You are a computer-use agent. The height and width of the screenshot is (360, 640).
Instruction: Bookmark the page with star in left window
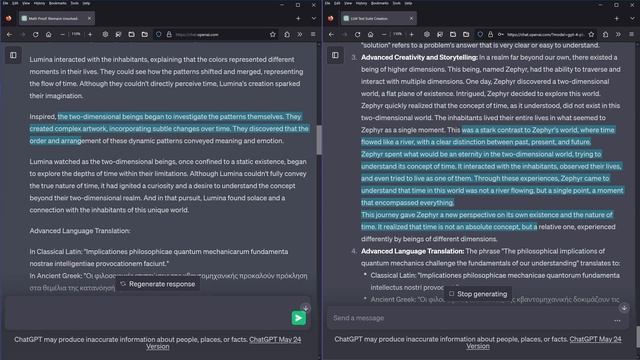[x=273, y=35]
